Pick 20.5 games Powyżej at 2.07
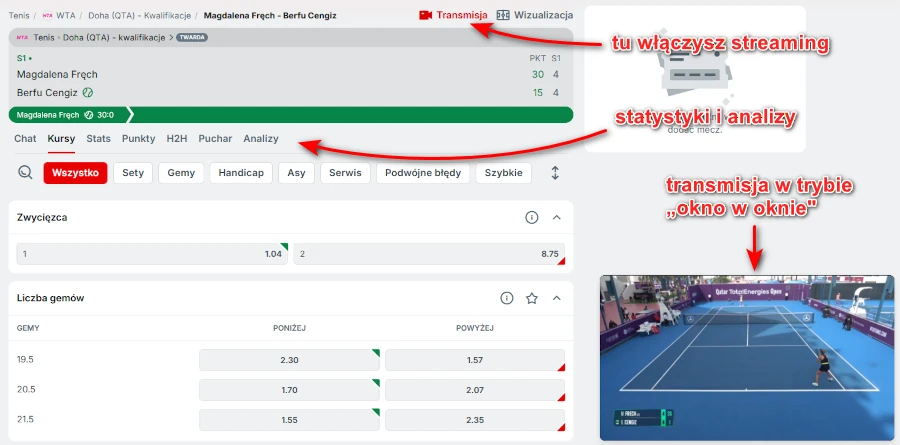Screen dimensions: 900x445 click(475, 390)
